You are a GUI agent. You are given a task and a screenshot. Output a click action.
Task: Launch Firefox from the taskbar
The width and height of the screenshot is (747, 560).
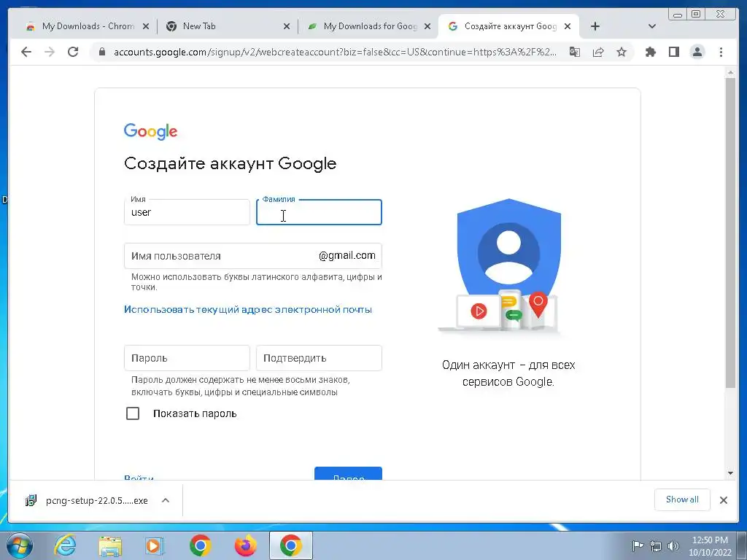click(x=245, y=545)
